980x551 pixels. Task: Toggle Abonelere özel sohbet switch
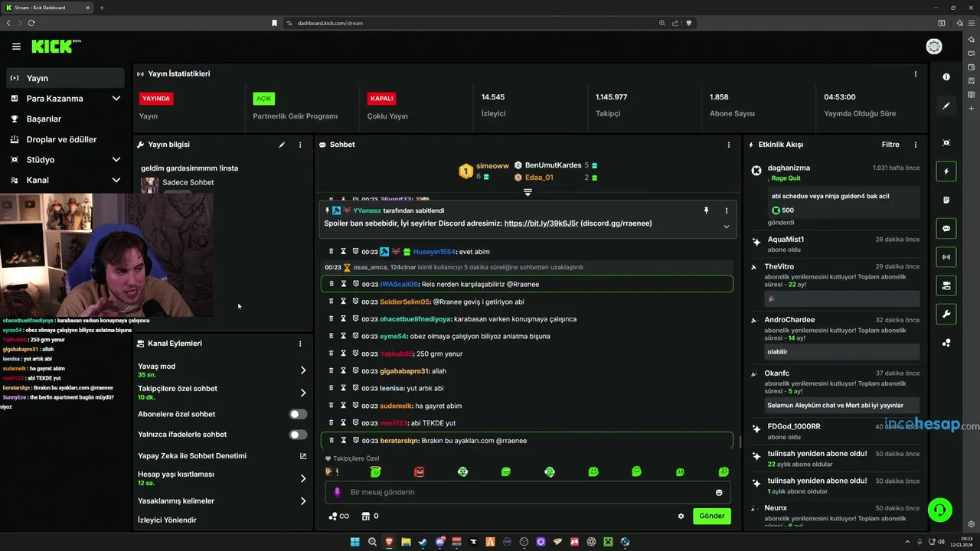[298, 414]
